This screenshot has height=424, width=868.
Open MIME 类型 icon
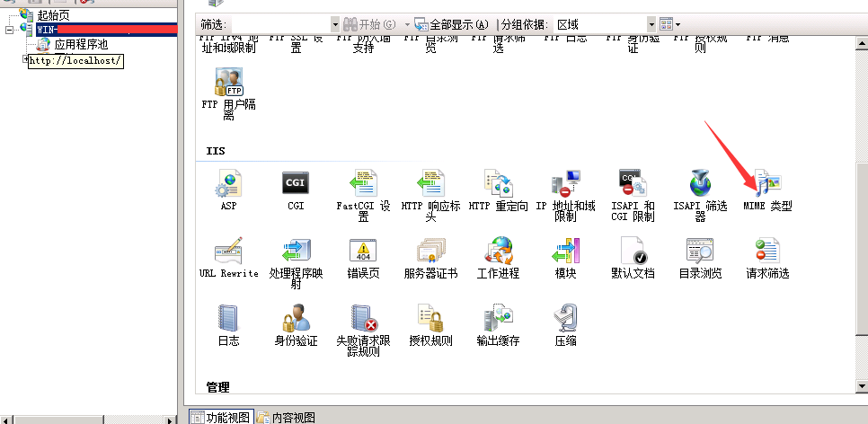767,183
